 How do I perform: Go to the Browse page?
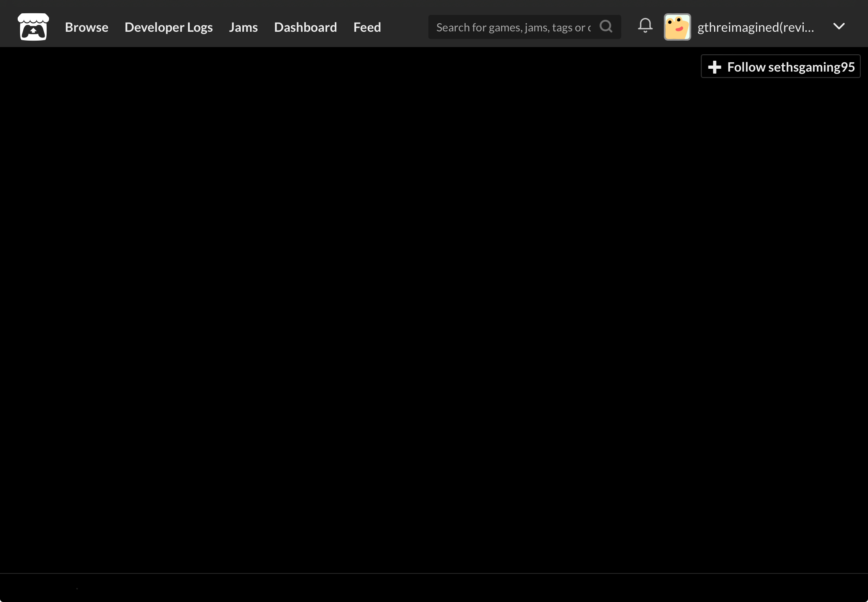click(x=87, y=27)
